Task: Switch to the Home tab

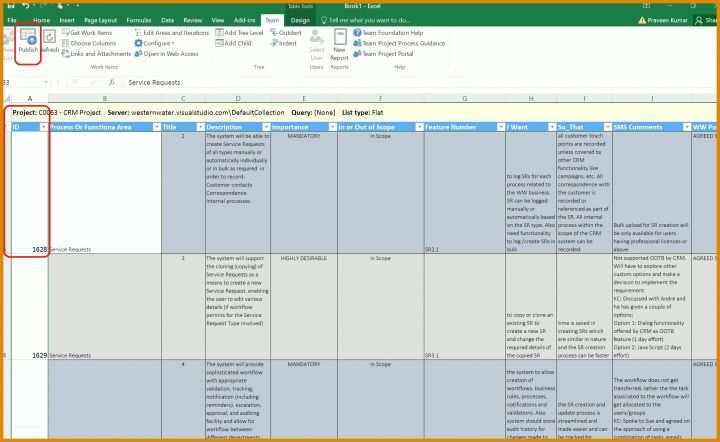Action: pyautogui.click(x=41, y=20)
